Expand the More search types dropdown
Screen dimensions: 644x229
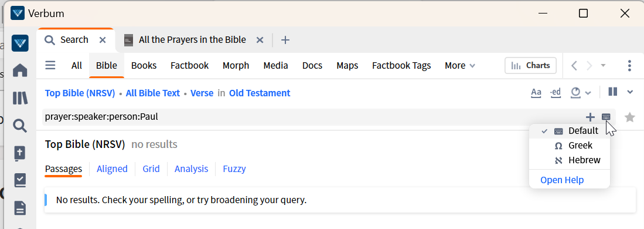pos(460,66)
